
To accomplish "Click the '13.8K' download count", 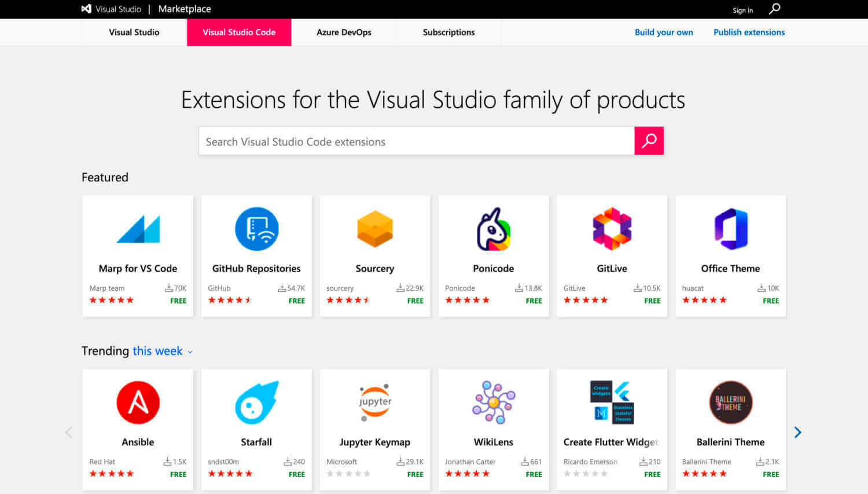I will pos(534,288).
